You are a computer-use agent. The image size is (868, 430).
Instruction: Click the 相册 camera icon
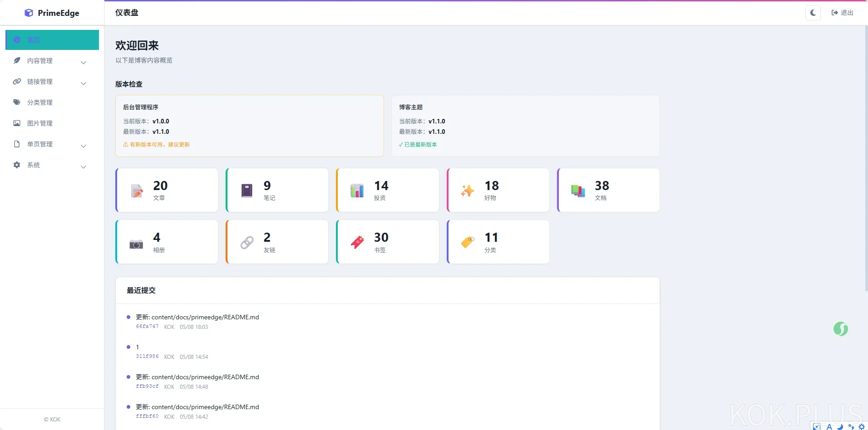tap(136, 244)
